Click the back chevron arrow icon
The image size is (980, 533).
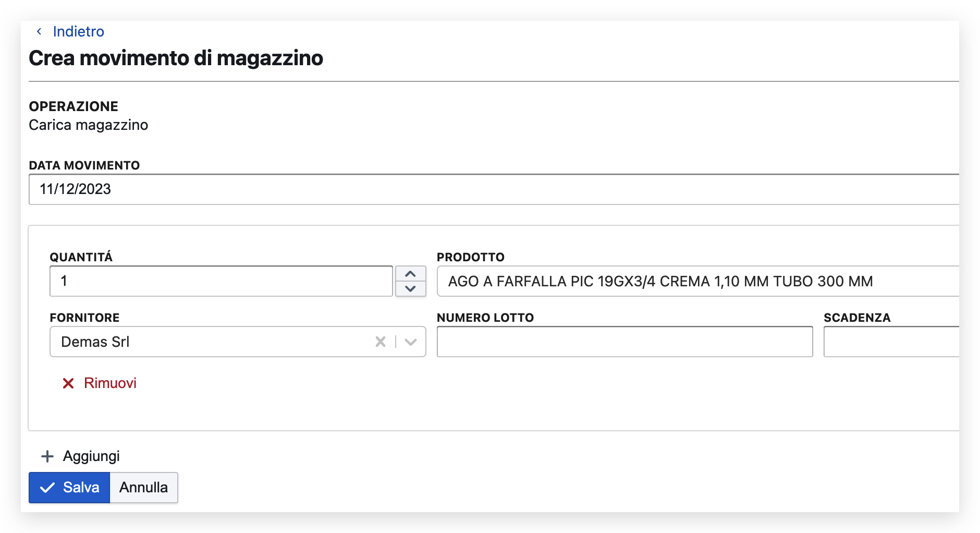click(x=39, y=32)
